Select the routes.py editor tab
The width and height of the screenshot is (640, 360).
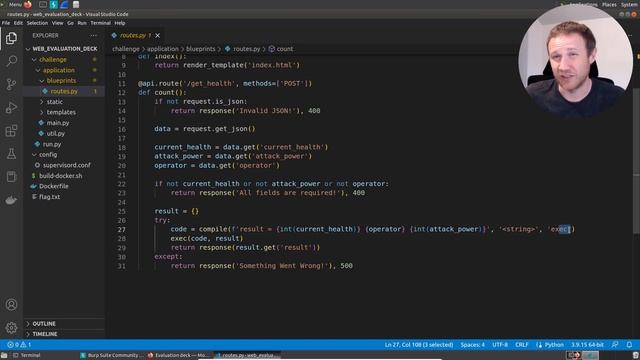pos(136,36)
